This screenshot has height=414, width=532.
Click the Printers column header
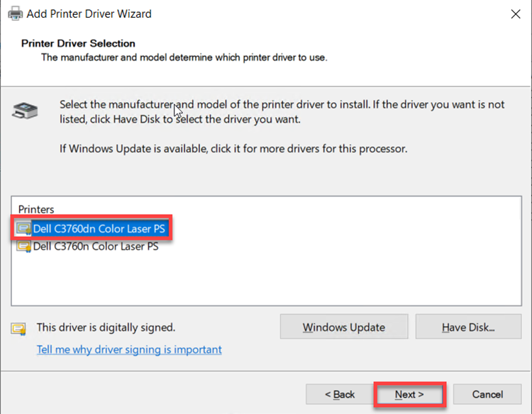tap(36, 210)
